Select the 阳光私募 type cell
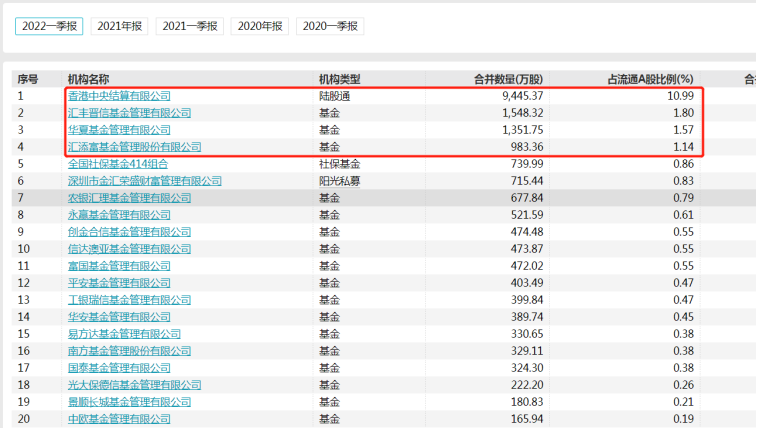 340,181
